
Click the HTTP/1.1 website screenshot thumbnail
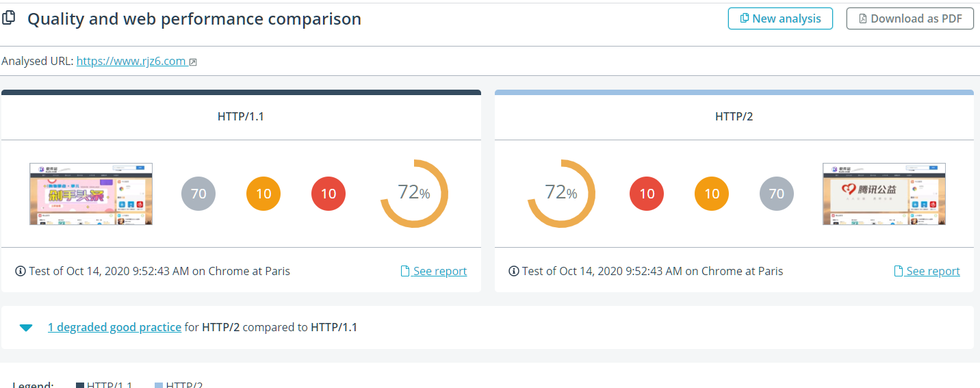(x=91, y=194)
